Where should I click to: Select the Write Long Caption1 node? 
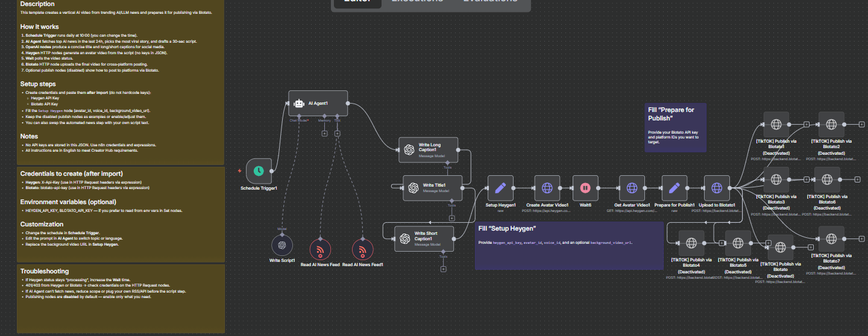tap(428, 149)
